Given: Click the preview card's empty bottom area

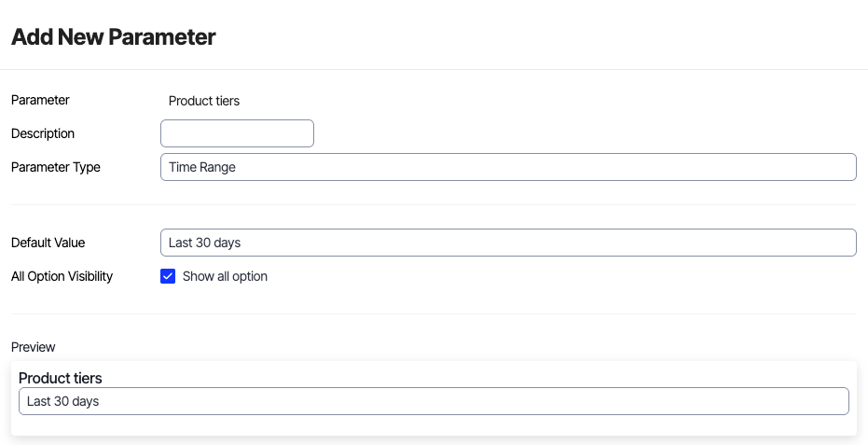Looking at the screenshot, I should coord(434,424).
